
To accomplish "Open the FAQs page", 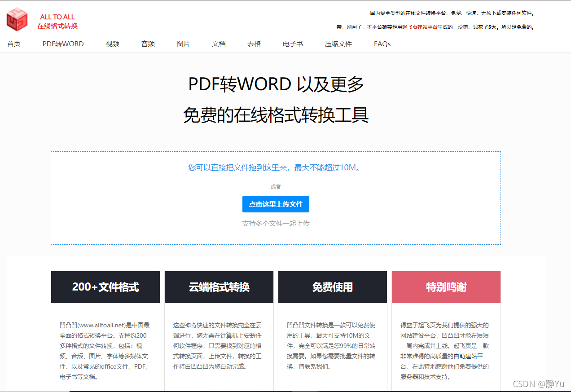I will coord(382,44).
